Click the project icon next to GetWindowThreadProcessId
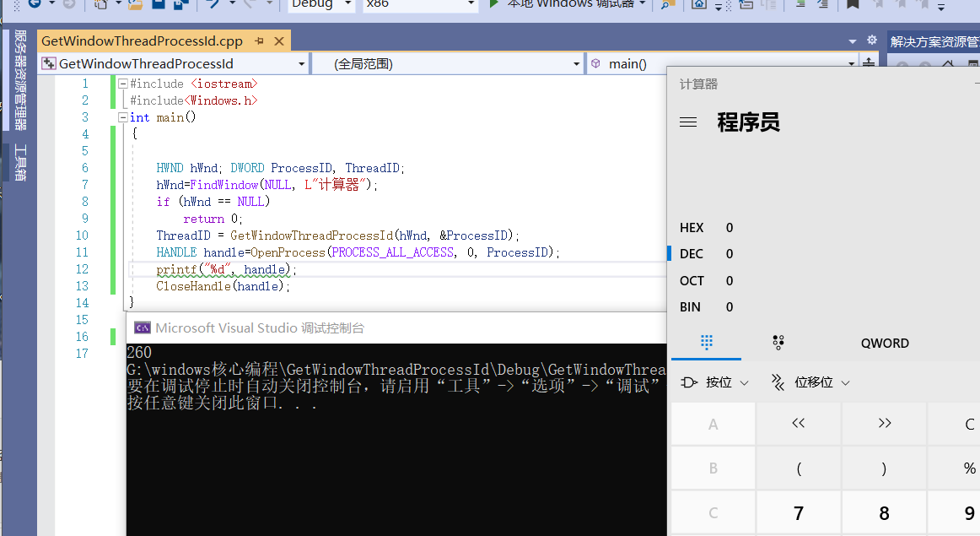 pos(49,63)
